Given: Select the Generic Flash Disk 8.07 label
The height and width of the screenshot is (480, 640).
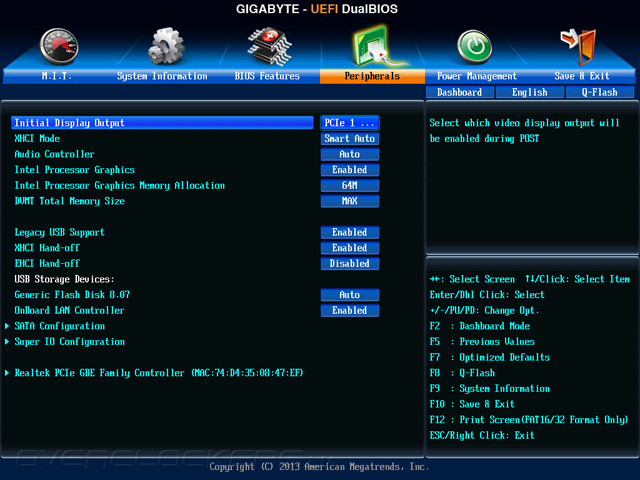Looking at the screenshot, I should 72,295.
